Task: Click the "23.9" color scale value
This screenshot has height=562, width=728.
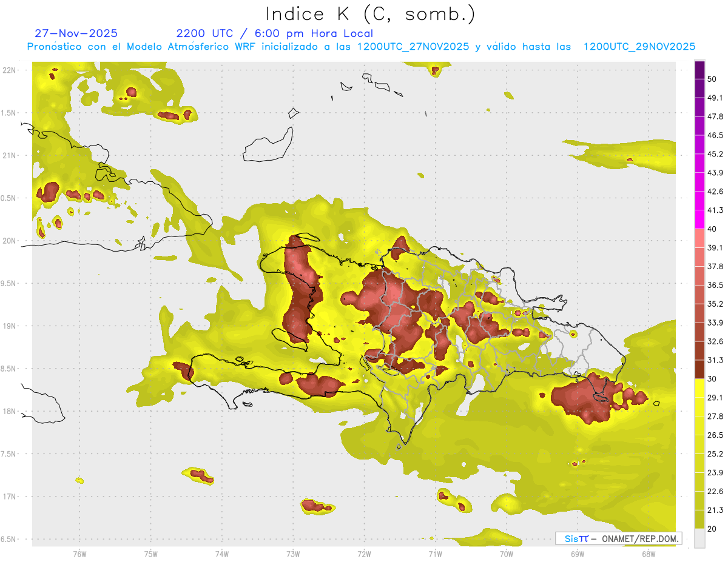Action: [716, 473]
